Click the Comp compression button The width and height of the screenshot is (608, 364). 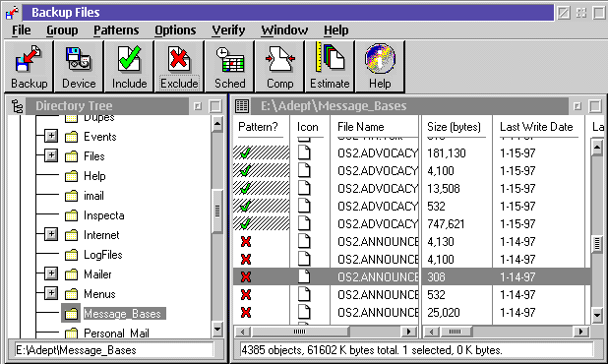coord(279,67)
